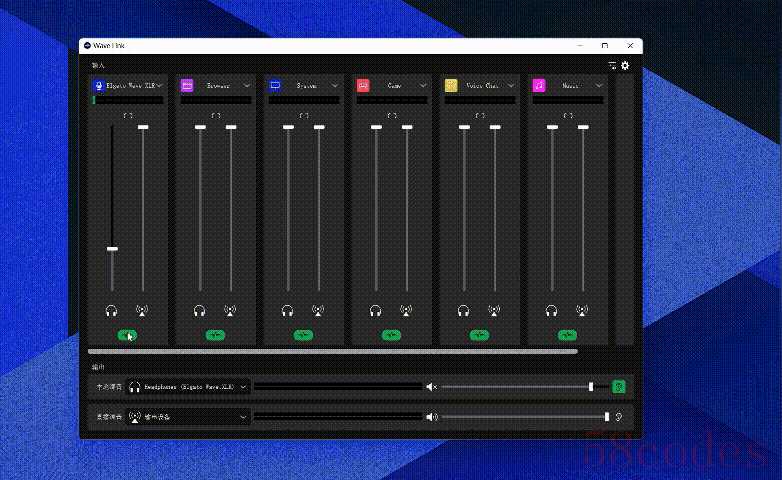Click the blue System channel icon
Image resolution: width=782 pixels, height=480 pixels.
275,85
